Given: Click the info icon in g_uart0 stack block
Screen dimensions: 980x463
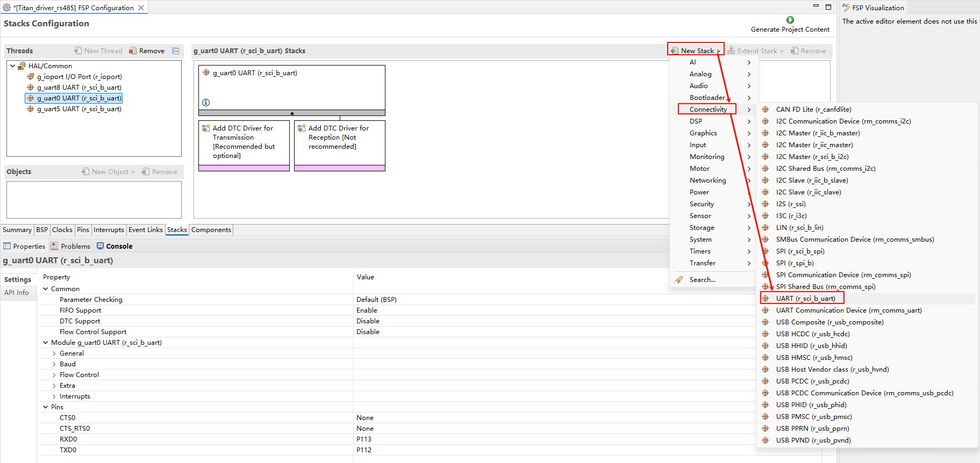Looking at the screenshot, I should pos(206,103).
